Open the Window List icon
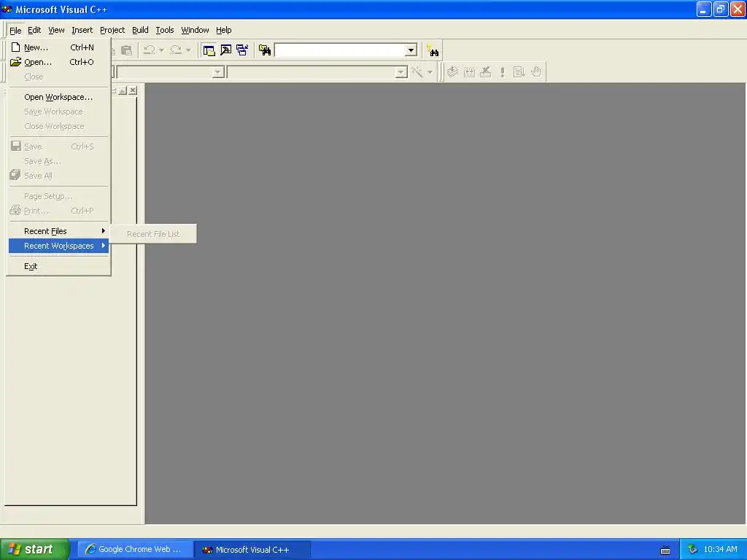Screen dimensions: 747x560 tap(242, 50)
